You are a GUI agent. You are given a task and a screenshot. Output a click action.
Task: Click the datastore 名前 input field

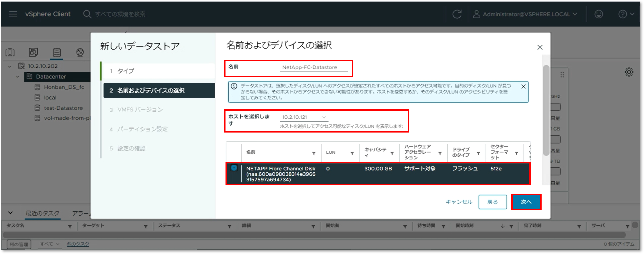[x=314, y=67]
